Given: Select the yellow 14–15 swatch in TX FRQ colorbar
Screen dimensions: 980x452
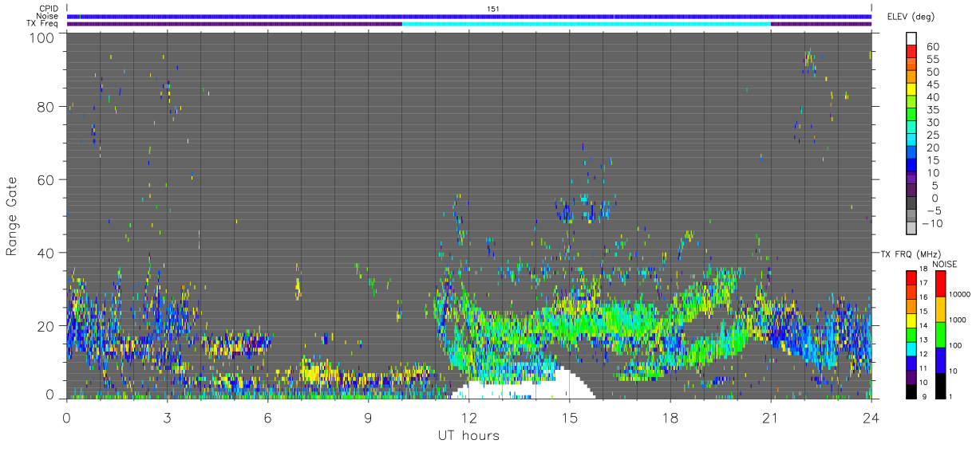Looking at the screenshot, I should pos(911,320).
